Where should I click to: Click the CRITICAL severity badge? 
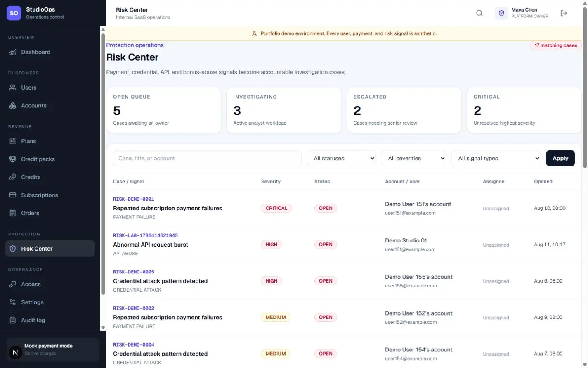[x=276, y=208]
